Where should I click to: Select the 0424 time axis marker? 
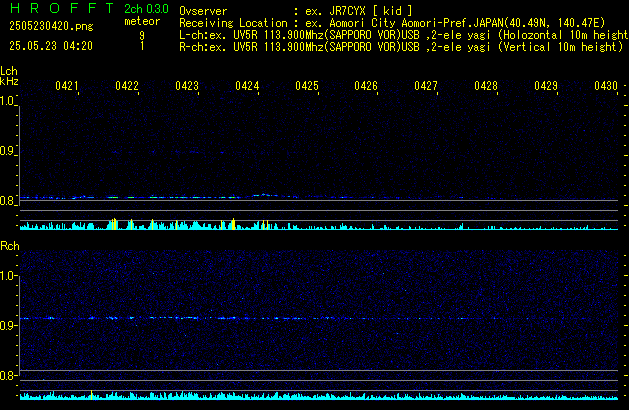point(247,86)
